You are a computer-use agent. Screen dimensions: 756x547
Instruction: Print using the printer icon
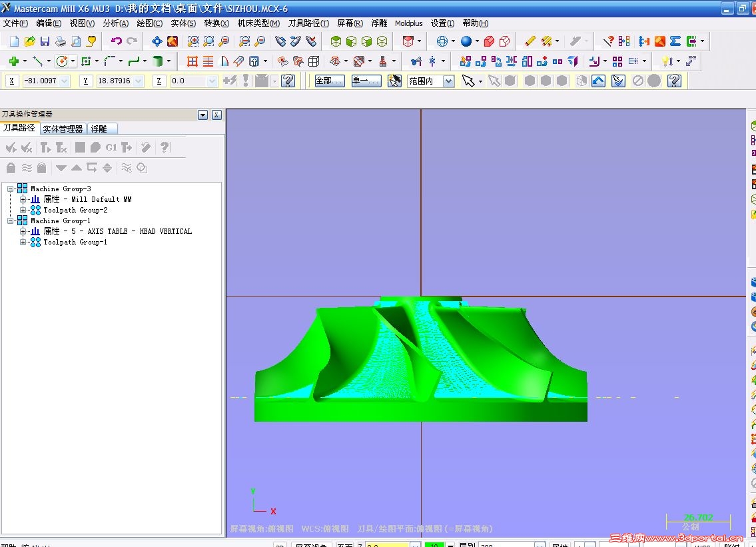tap(60, 41)
